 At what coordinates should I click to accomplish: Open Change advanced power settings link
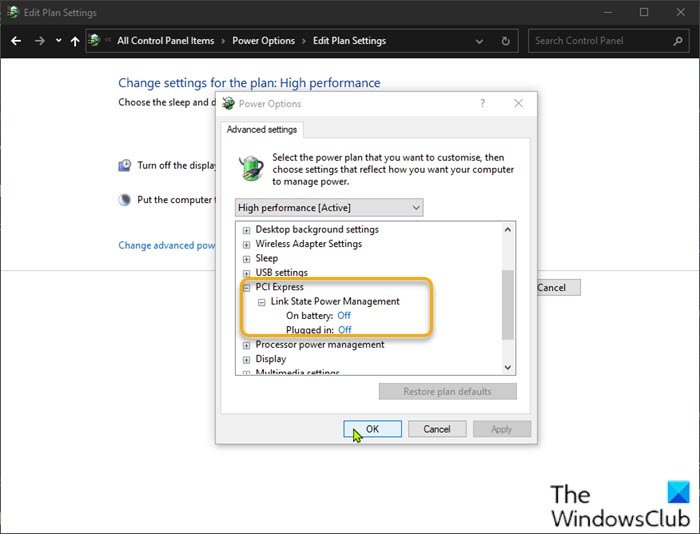pyautogui.click(x=167, y=245)
